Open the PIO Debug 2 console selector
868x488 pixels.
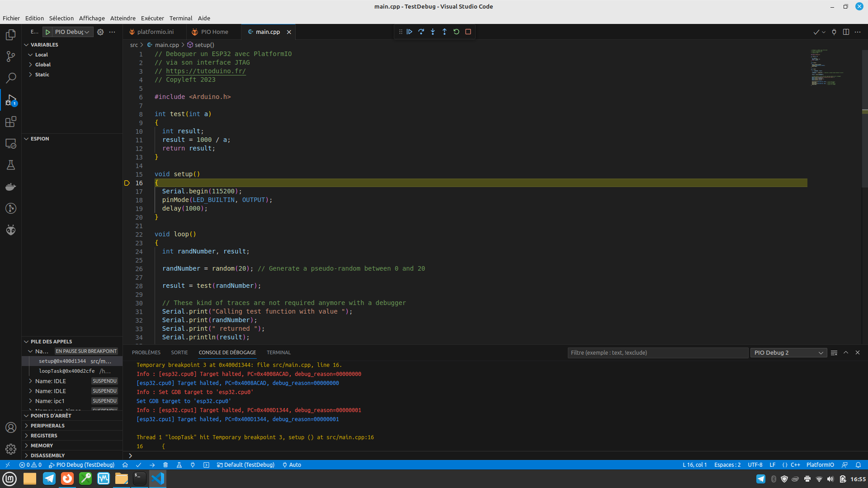(x=788, y=352)
